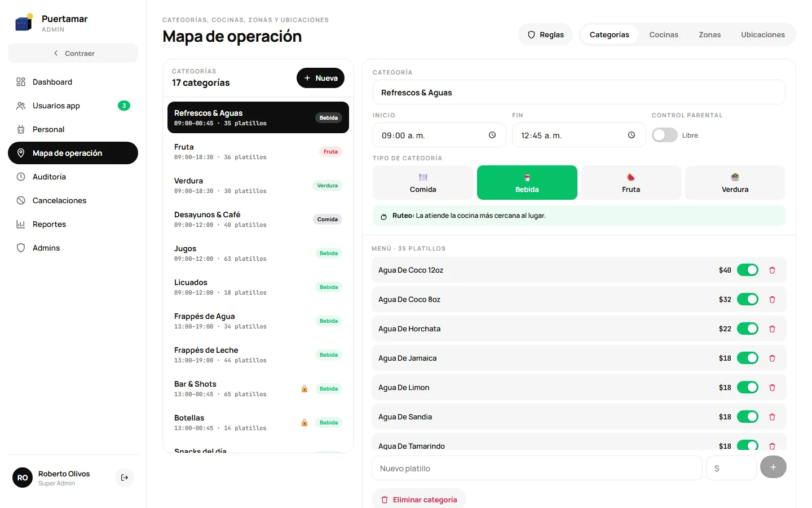The image size is (812, 508).
Task: Open the time picker icon in Fin field
Action: tap(632, 135)
